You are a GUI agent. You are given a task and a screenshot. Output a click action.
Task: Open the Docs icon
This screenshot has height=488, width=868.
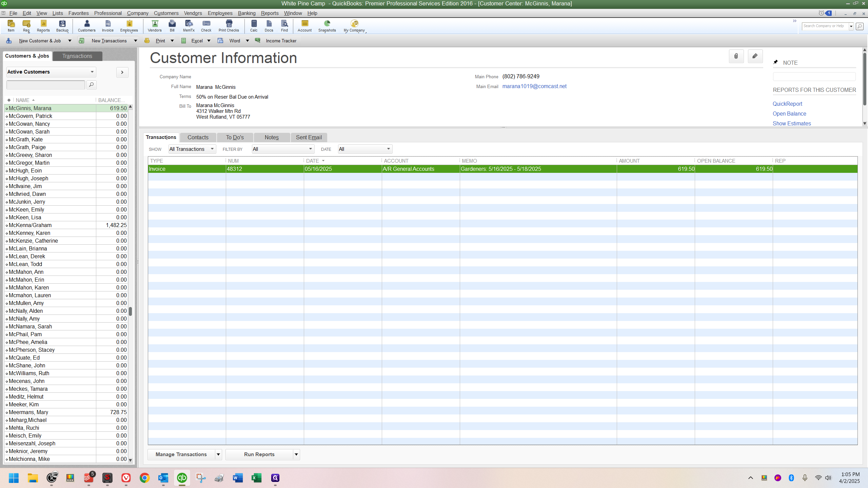[269, 26]
